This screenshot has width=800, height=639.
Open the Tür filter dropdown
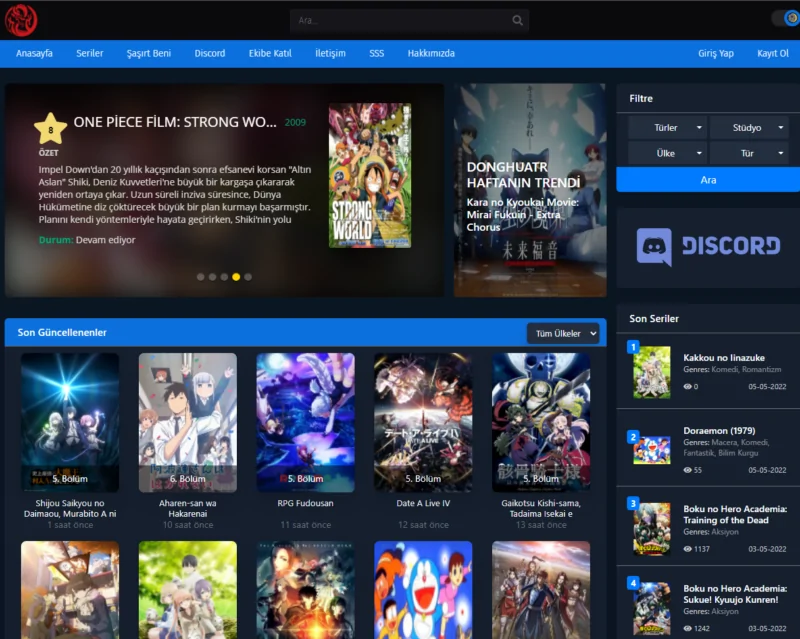[748, 153]
